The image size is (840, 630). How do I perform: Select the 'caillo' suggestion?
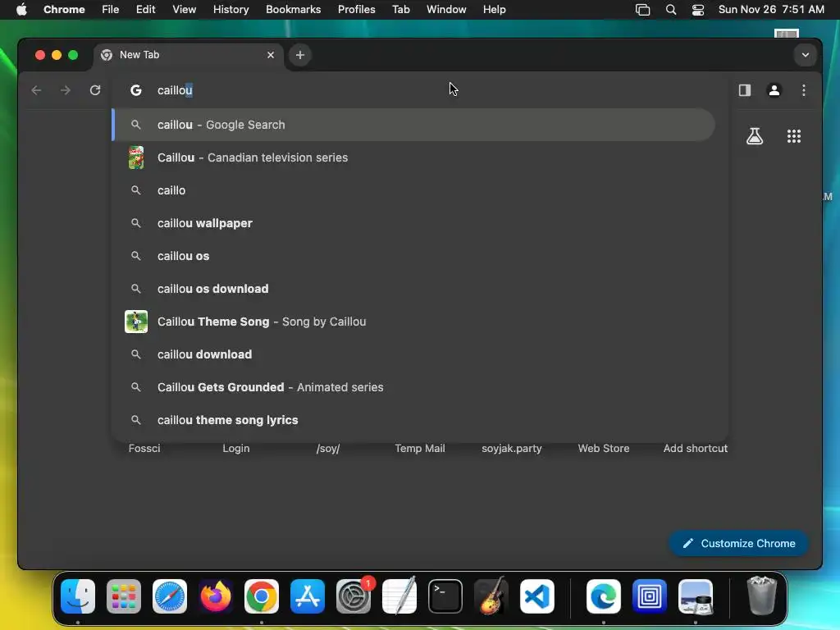coord(413,190)
